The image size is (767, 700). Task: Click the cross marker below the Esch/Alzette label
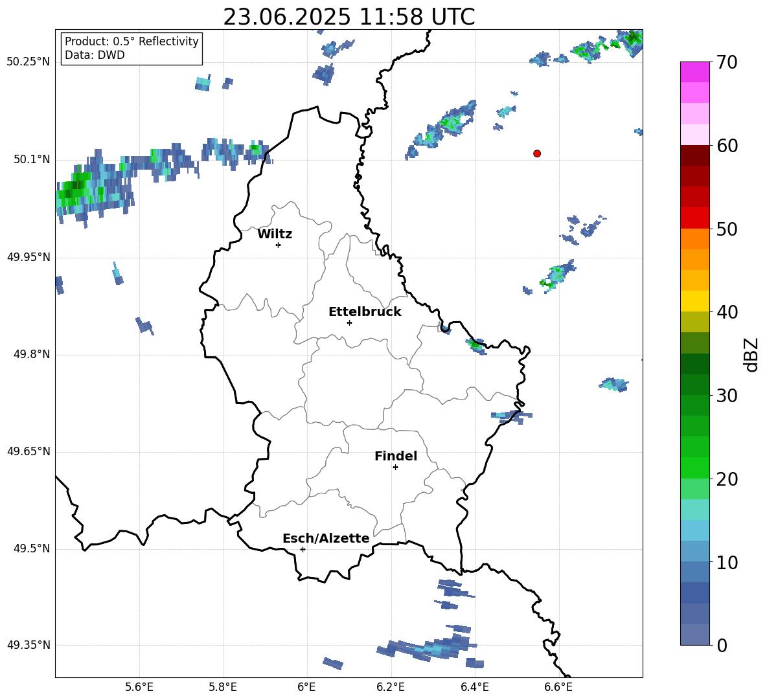pyautogui.click(x=303, y=549)
